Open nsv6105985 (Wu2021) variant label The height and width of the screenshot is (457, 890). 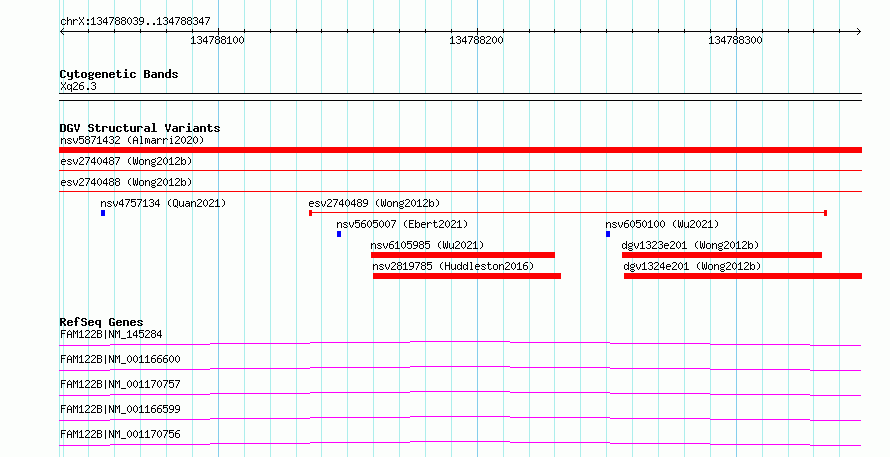point(427,245)
